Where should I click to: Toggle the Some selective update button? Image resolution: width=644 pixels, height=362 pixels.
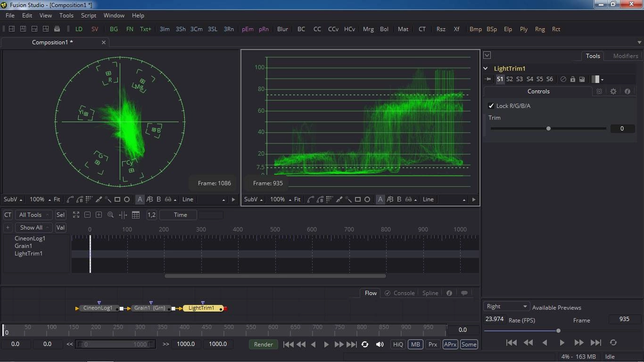[x=469, y=344]
